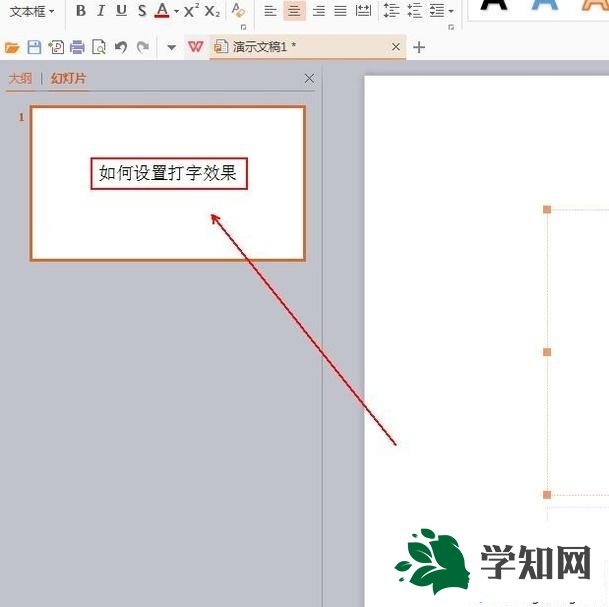Apply superscript formatting
This screenshot has height=607, width=609.
tap(191, 10)
